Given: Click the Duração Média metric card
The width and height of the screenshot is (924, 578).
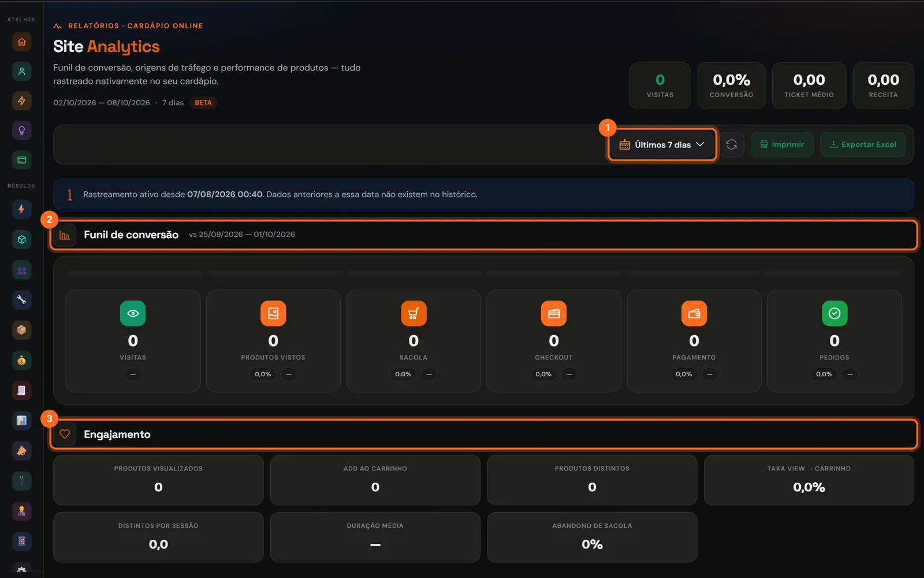Looking at the screenshot, I should click(375, 537).
